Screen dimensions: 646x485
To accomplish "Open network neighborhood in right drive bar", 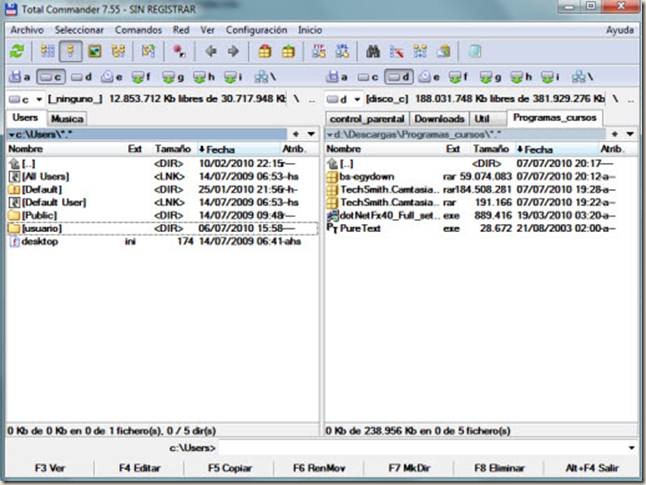I will [x=583, y=77].
